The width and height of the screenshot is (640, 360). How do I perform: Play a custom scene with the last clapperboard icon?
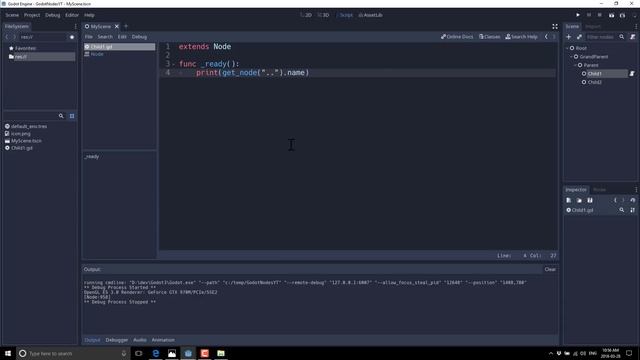click(622, 15)
